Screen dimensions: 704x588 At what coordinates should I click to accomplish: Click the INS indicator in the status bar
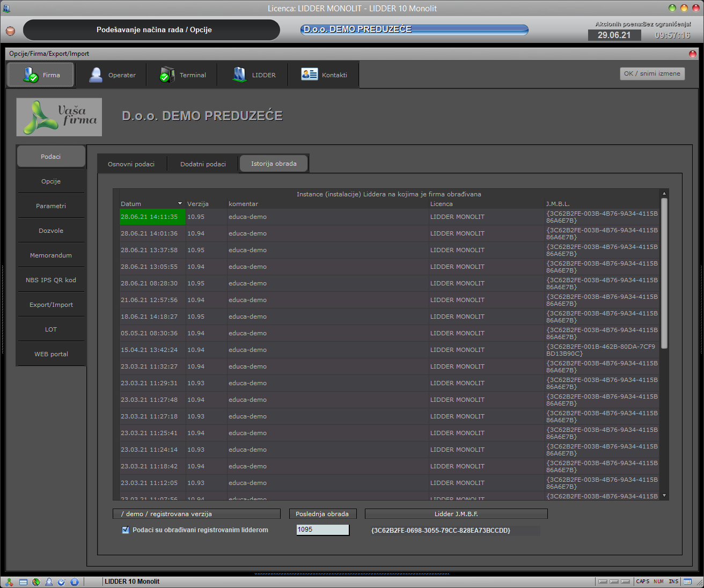click(x=673, y=582)
